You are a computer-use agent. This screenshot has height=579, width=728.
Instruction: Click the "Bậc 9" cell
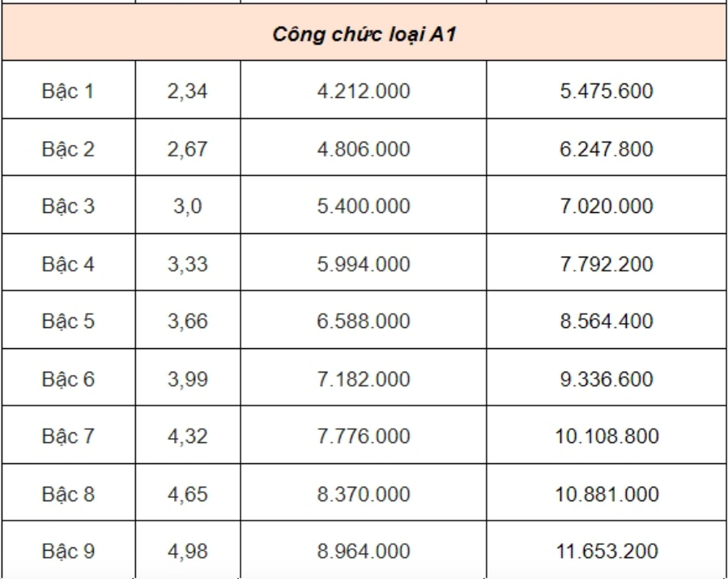coord(68,551)
